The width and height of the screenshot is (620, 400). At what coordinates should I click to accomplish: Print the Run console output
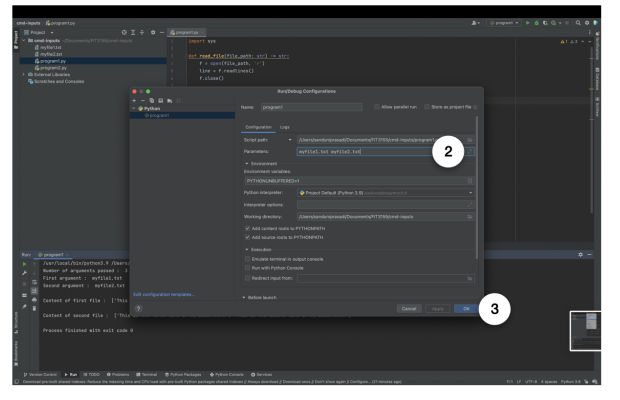click(34, 300)
